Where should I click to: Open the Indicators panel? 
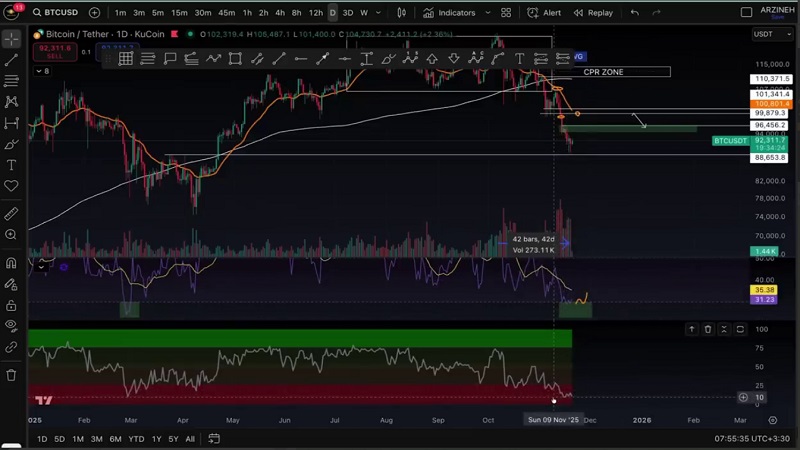click(449, 13)
